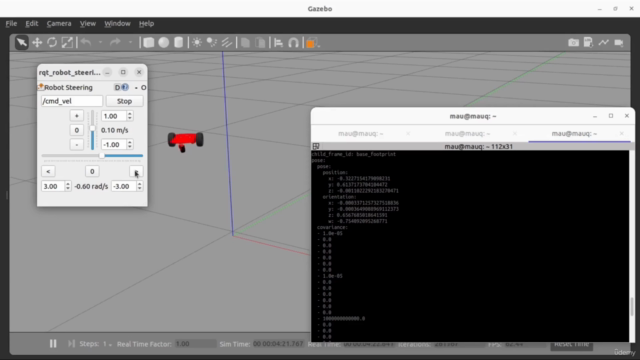Open the align tool
The image size is (640, 360).
click(278, 42)
